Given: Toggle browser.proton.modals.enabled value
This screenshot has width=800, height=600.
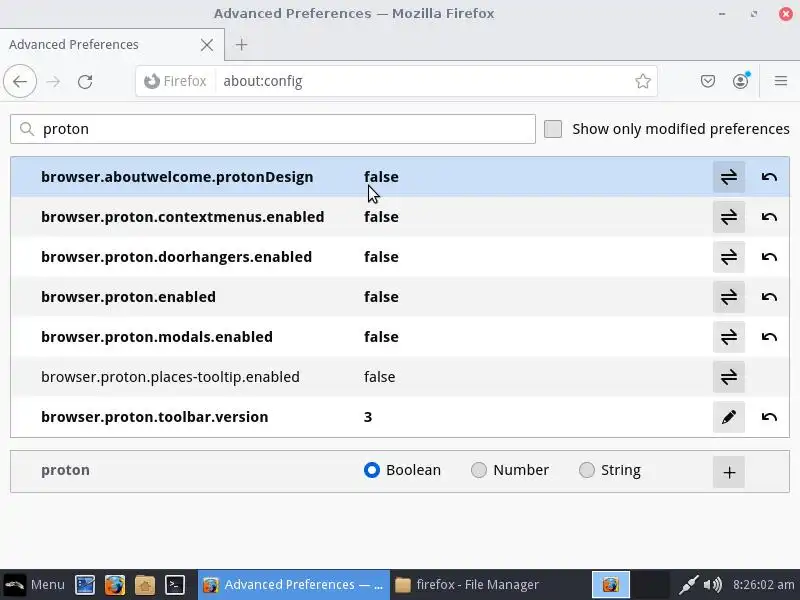Looking at the screenshot, I should tap(729, 337).
